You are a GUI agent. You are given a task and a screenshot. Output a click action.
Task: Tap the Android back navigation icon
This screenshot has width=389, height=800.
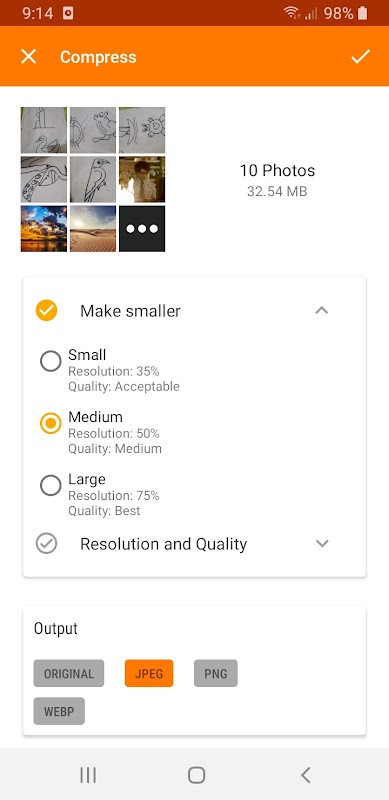pos(305,775)
